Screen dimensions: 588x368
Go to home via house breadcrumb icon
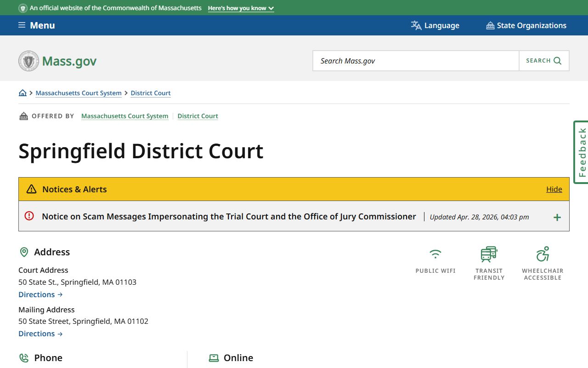pos(23,93)
